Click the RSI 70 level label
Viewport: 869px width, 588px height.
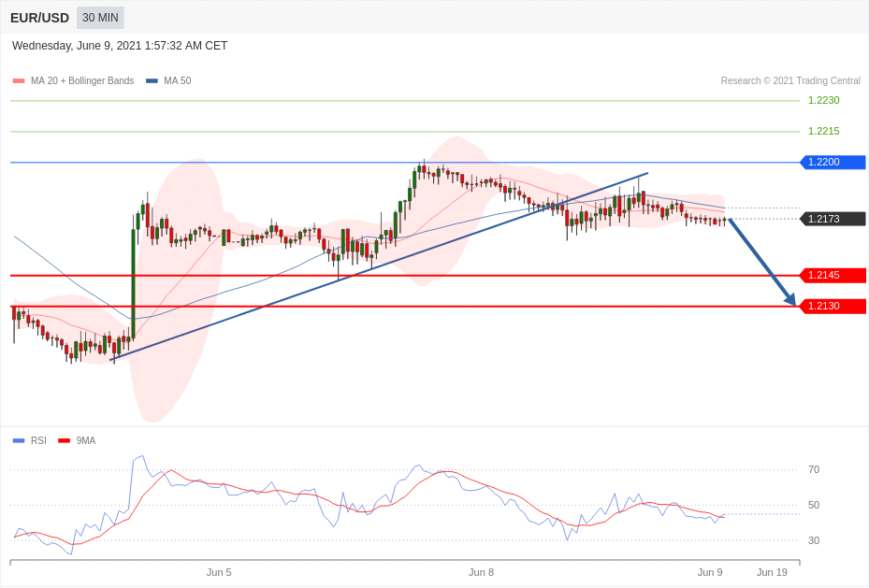813,470
